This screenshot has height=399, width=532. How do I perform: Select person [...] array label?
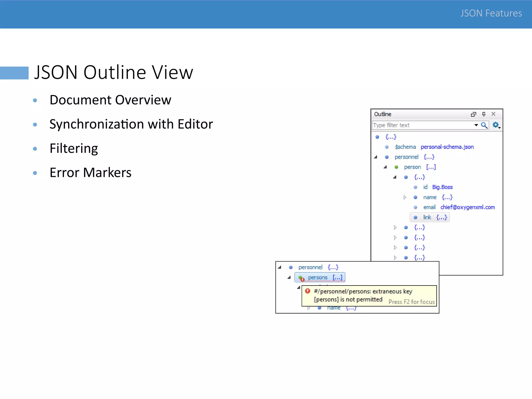420,167
